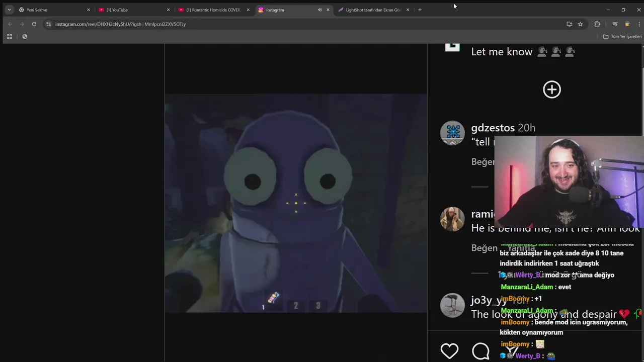
Task: Open the Romantic Homicide COVER tab
Action: [x=213, y=10]
